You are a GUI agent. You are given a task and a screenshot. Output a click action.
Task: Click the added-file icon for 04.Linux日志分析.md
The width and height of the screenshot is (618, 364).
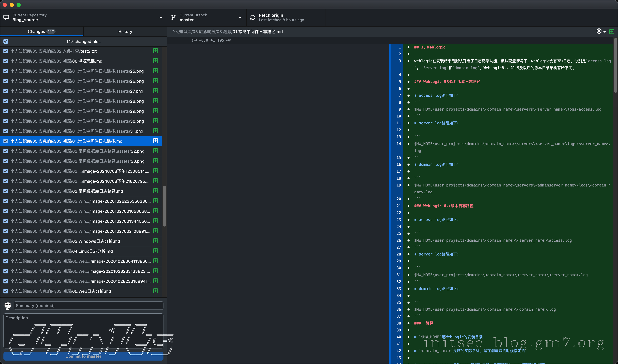(156, 251)
